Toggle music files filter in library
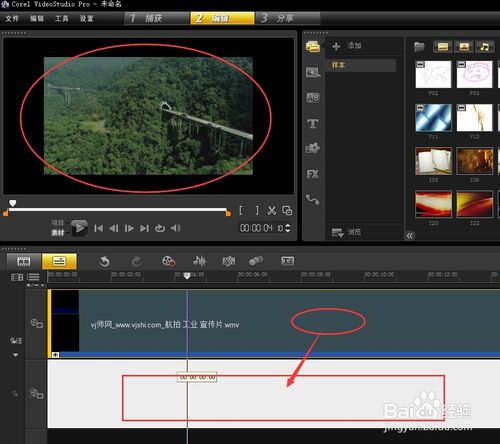 coord(485,47)
